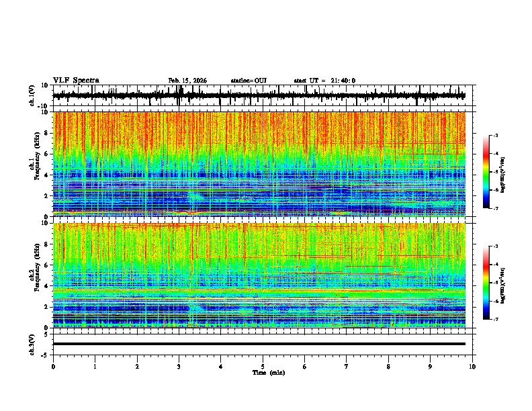532x411 pixels.
Task: Click inside the ch.1 spectrogram panel
Action: point(259,164)
